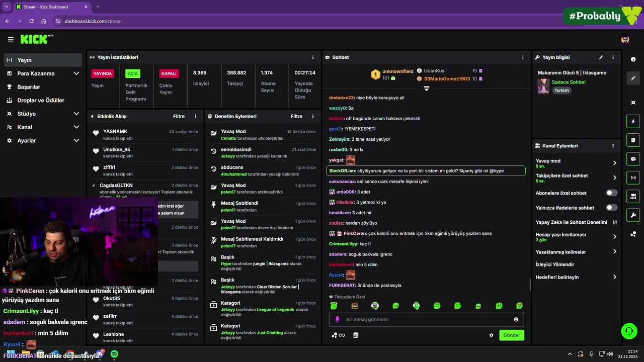The width and height of the screenshot is (644, 362).
Task: Click the external link icon for Yapay Zeka ile Sohbet Denetimi
Action: tap(615, 222)
